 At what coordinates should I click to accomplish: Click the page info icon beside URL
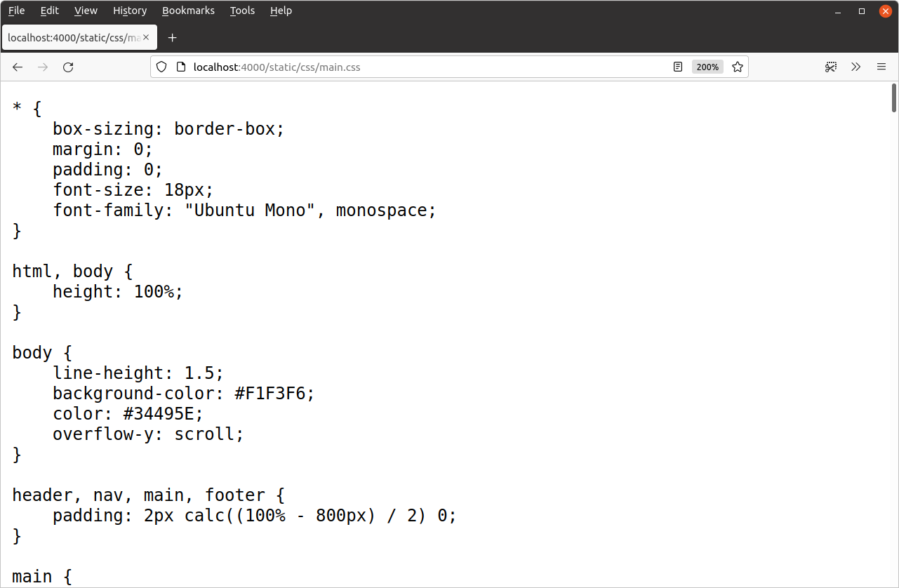point(180,67)
